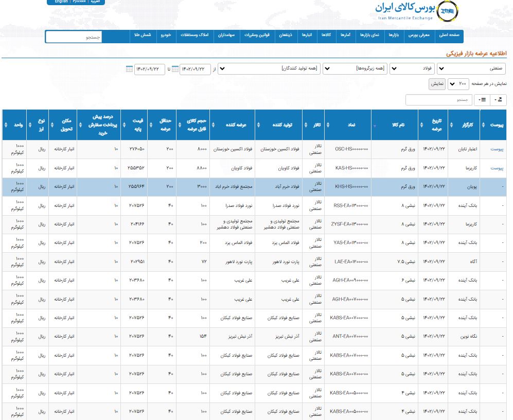Sort by تالار column arrows
This screenshot has height=420, width=513.
click(x=306, y=125)
